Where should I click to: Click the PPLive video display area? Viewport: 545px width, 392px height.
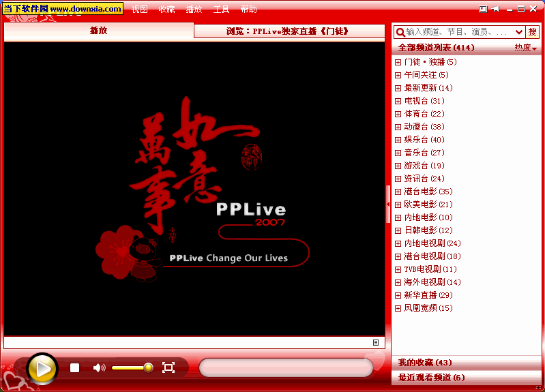pos(194,189)
